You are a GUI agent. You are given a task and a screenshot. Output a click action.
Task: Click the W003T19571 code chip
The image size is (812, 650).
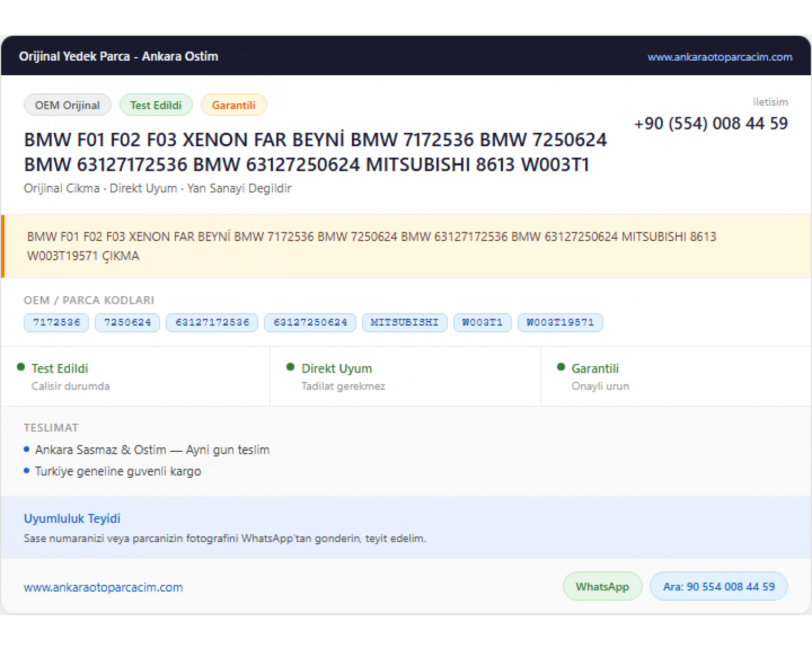560,322
